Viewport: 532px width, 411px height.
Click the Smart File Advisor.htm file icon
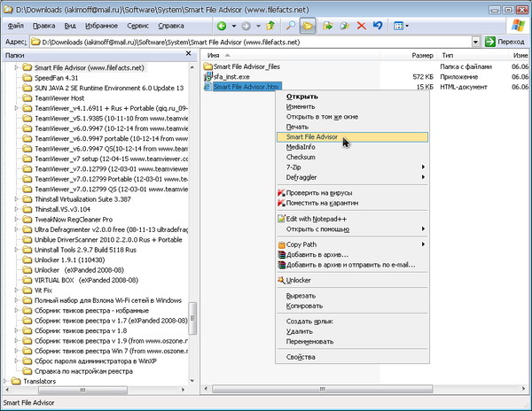pyautogui.click(x=207, y=87)
